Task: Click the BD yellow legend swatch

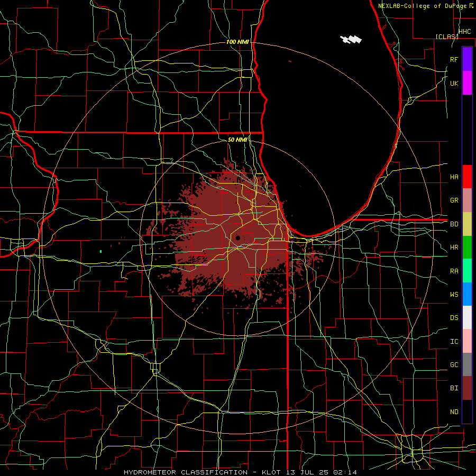Action: coord(467,224)
